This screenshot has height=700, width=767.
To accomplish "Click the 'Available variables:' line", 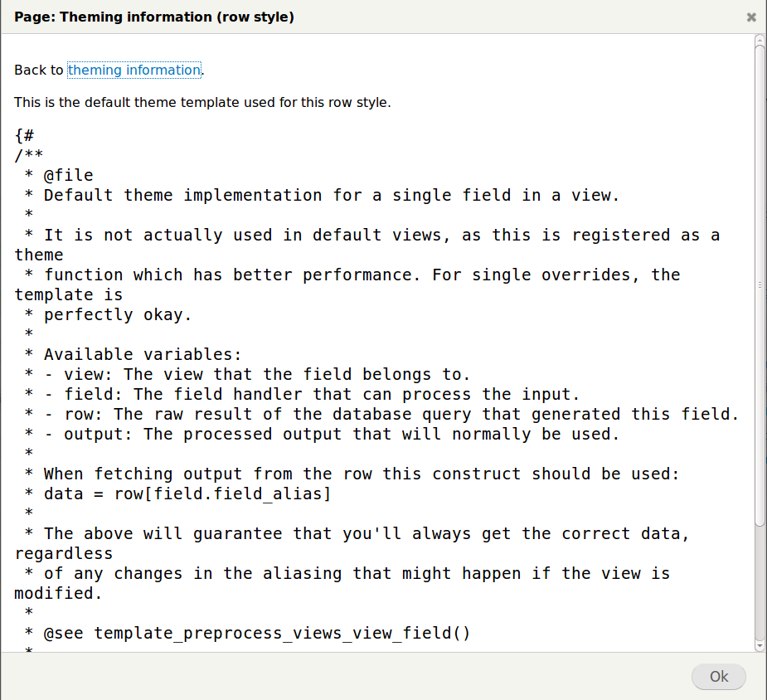I will 133,355.
